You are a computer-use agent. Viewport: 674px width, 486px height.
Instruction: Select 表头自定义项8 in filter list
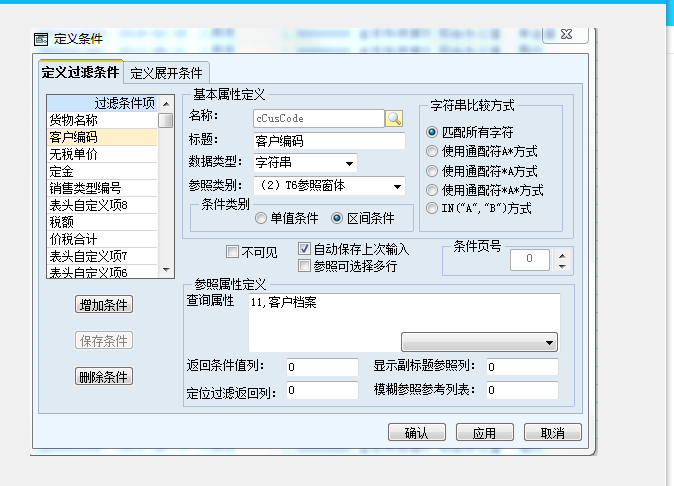(x=102, y=205)
